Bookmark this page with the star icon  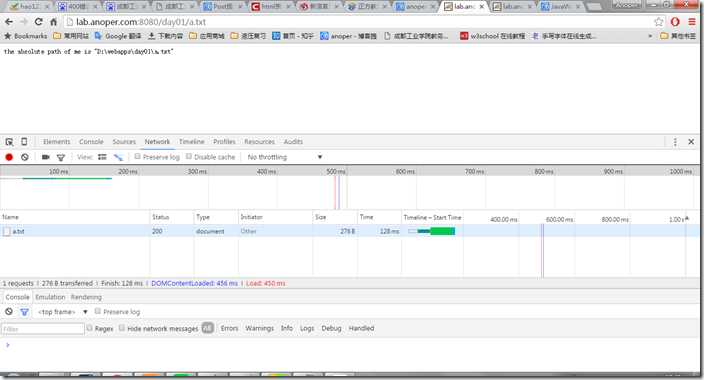click(659, 22)
